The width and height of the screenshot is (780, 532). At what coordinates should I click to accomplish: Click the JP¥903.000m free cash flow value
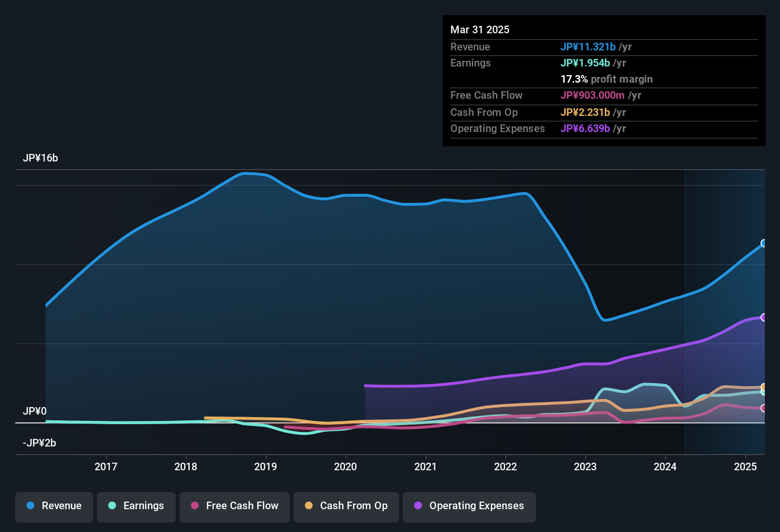tap(592, 95)
